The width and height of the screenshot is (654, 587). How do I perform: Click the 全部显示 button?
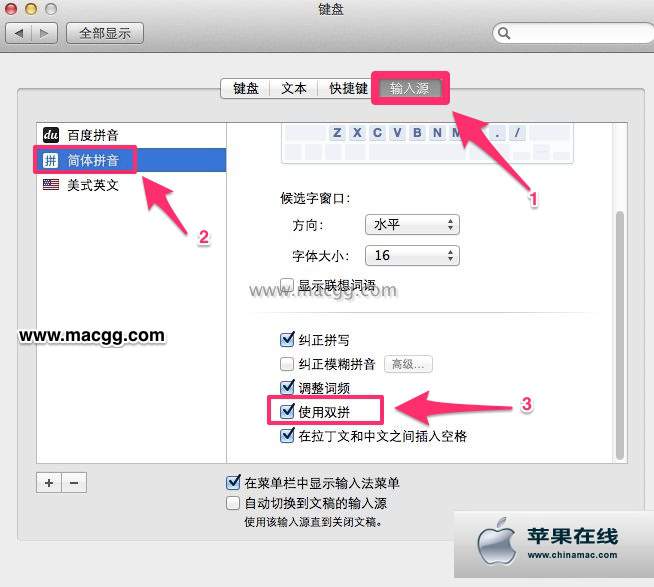(x=105, y=33)
